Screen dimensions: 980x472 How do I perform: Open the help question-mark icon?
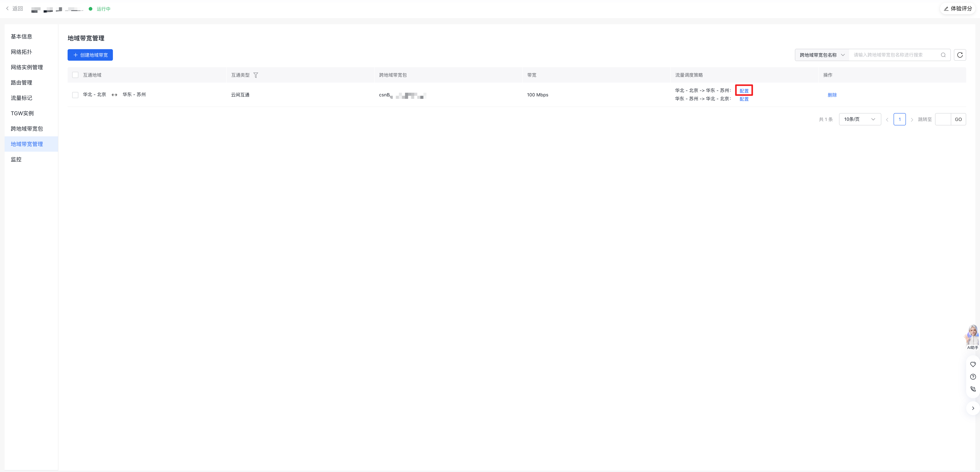[973, 377]
